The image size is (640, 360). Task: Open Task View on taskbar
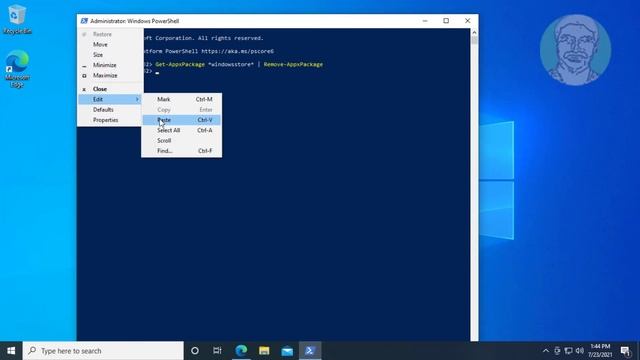click(217, 351)
